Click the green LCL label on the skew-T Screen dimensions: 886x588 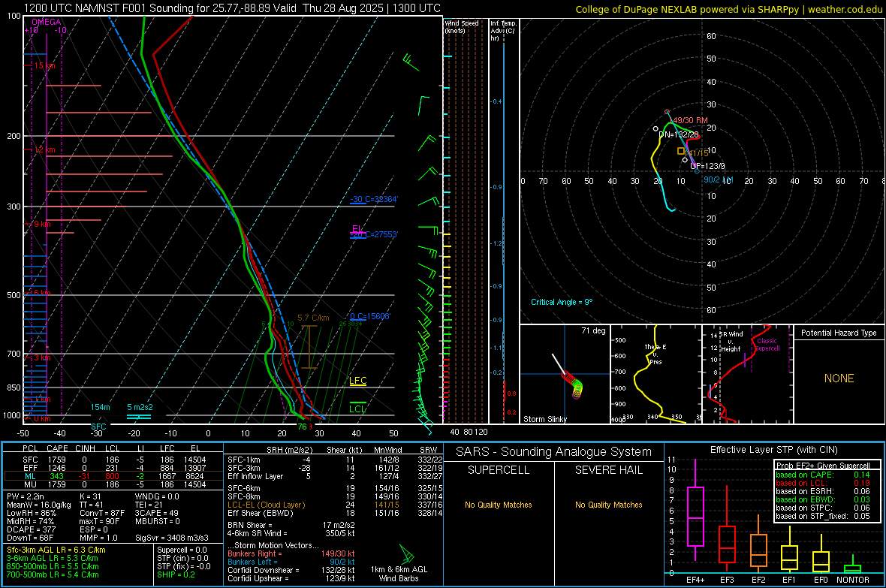click(357, 409)
